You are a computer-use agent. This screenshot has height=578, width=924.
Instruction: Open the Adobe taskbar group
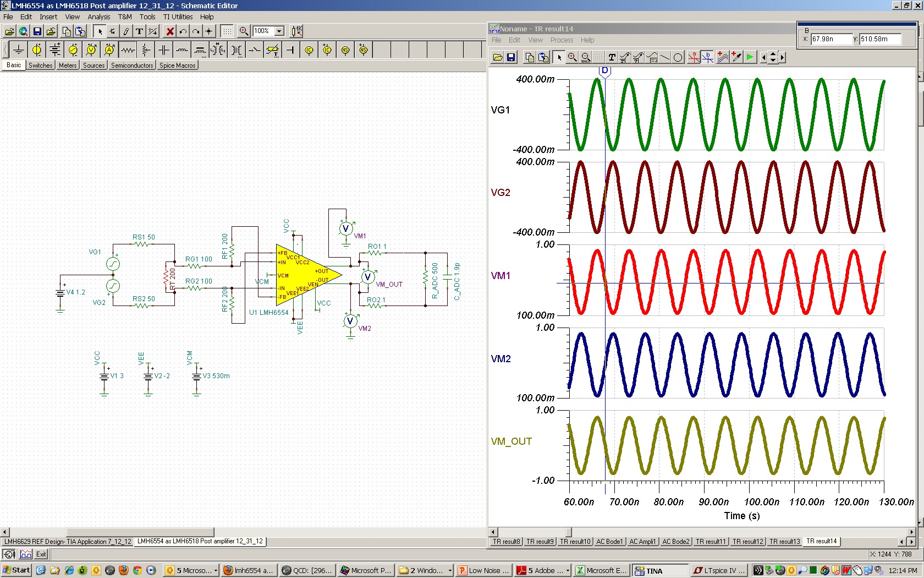tap(543, 570)
